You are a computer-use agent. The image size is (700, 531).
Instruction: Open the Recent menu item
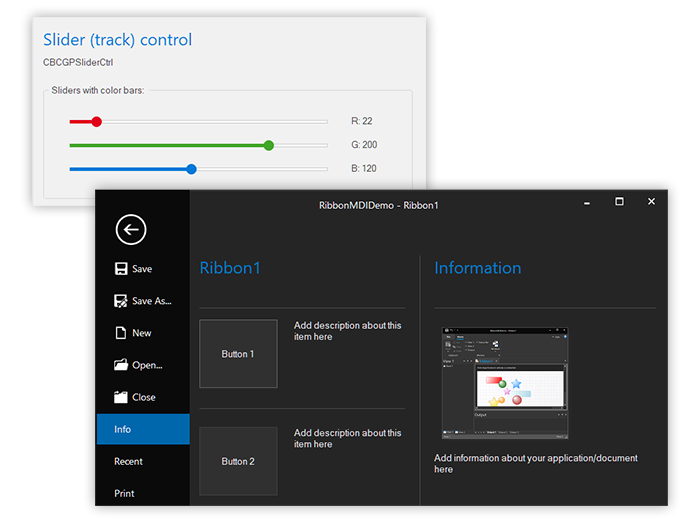pos(128,461)
